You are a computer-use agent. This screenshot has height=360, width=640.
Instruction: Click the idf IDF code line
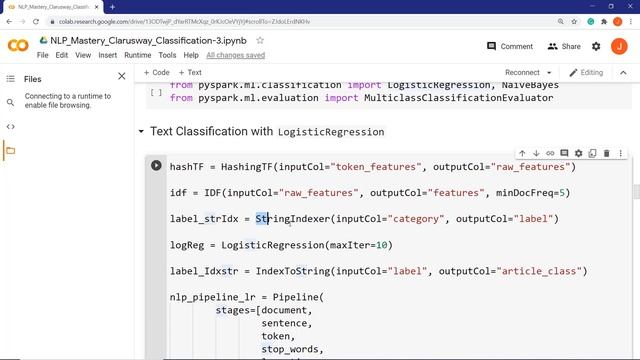point(370,193)
